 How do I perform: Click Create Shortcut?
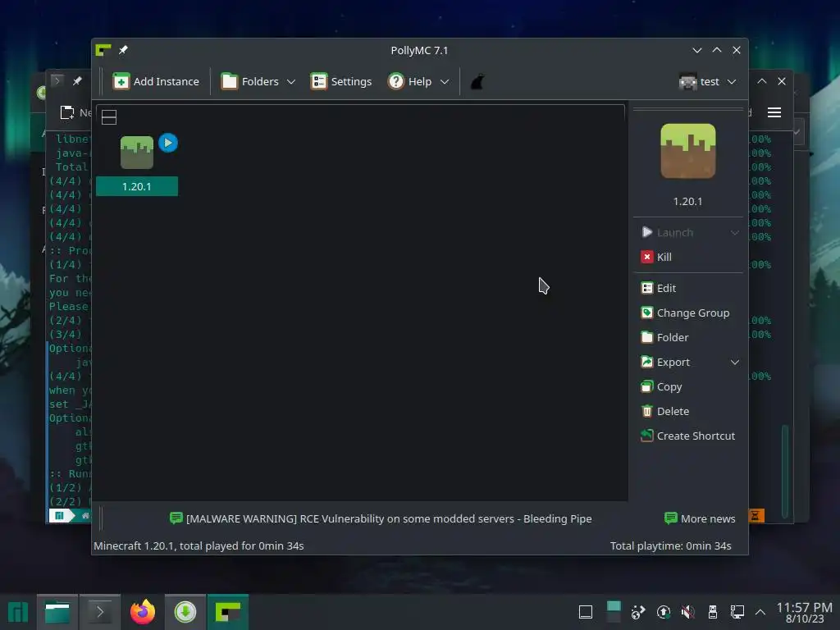click(689, 436)
